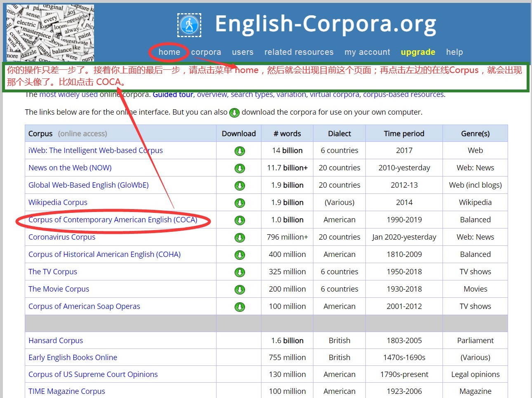This screenshot has height=398, width=532.
Task: Click the '796 million+' cell
Action: [x=287, y=237]
